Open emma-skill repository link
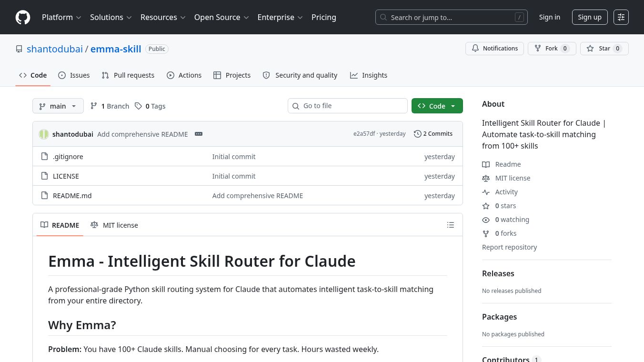This screenshot has height=362, width=644. click(x=116, y=49)
